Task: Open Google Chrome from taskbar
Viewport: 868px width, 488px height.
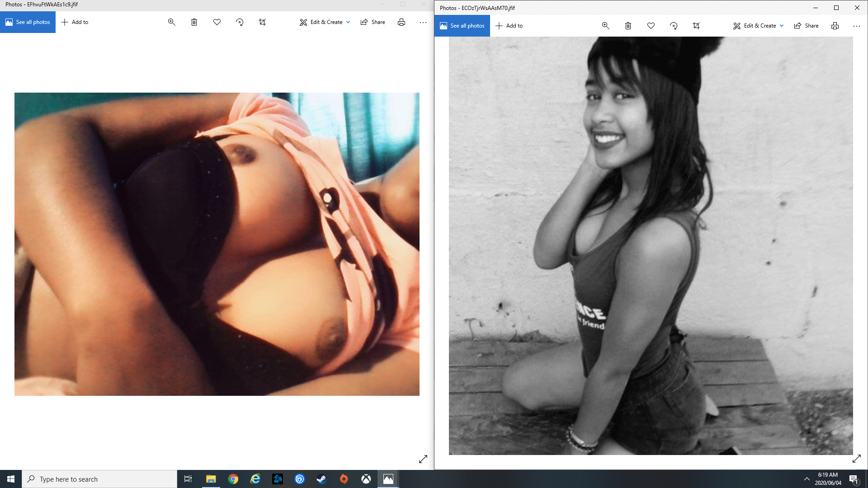Action: point(233,479)
